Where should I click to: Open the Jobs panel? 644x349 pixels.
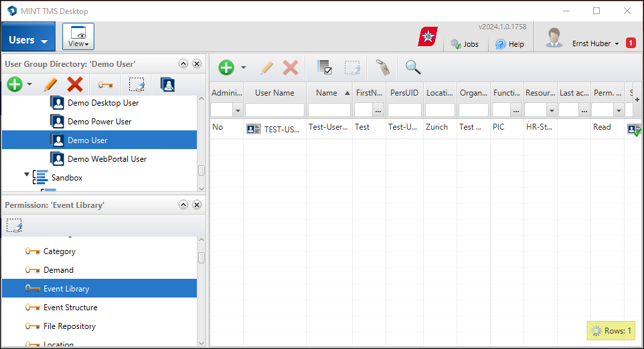coord(465,44)
